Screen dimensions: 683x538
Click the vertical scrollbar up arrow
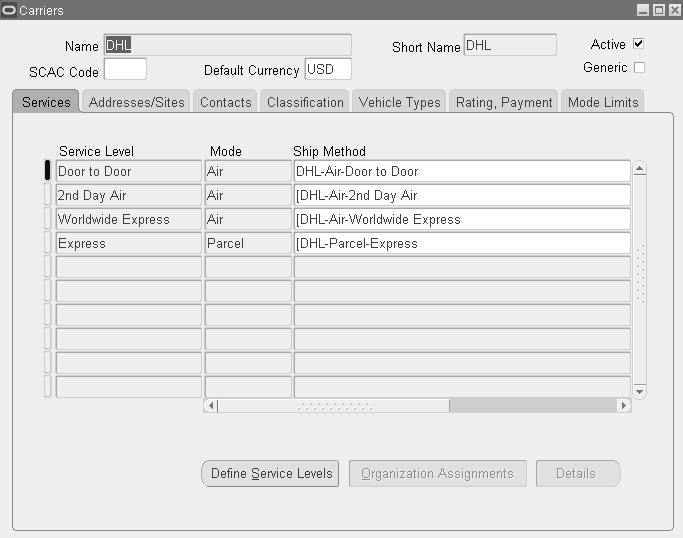[x=639, y=168]
